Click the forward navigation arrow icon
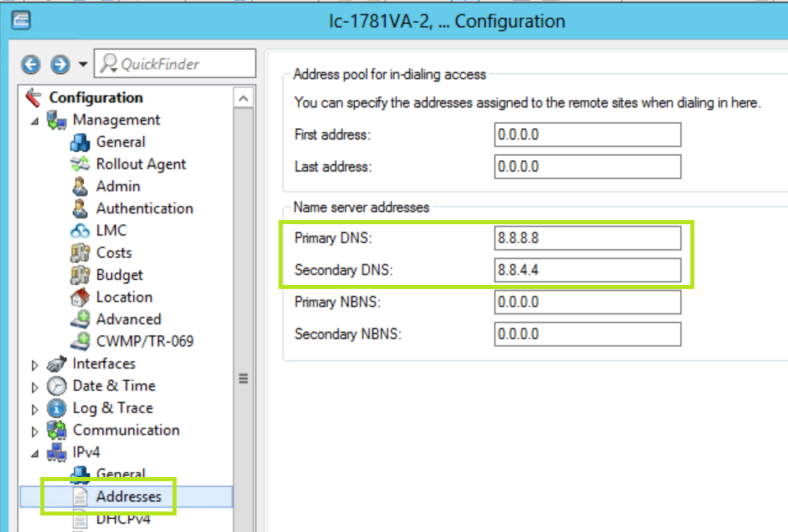The height and width of the screenshot is (532, 788). (59, 64)
